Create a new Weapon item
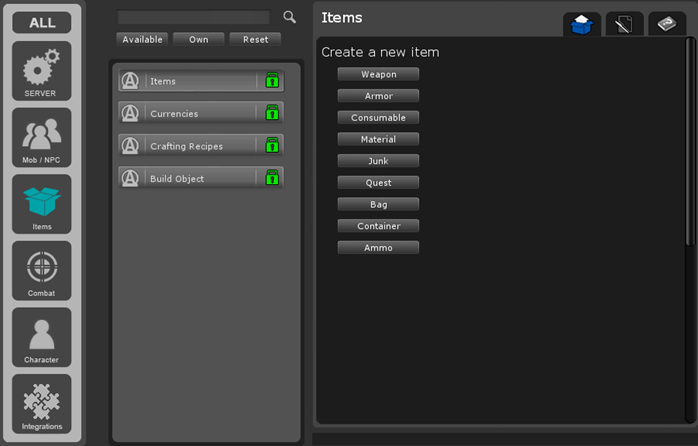Image resolution: width=698 pixels, height=446 pixels. pos(378,74)
